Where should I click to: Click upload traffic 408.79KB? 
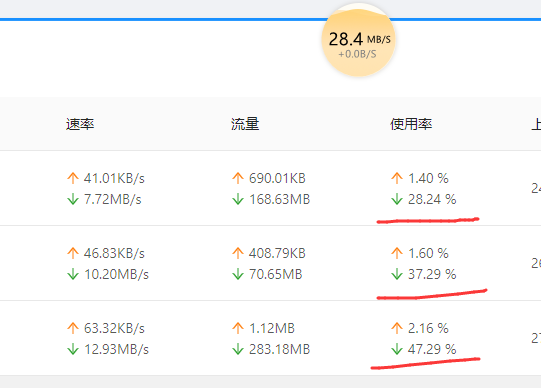tap(277, 253)
